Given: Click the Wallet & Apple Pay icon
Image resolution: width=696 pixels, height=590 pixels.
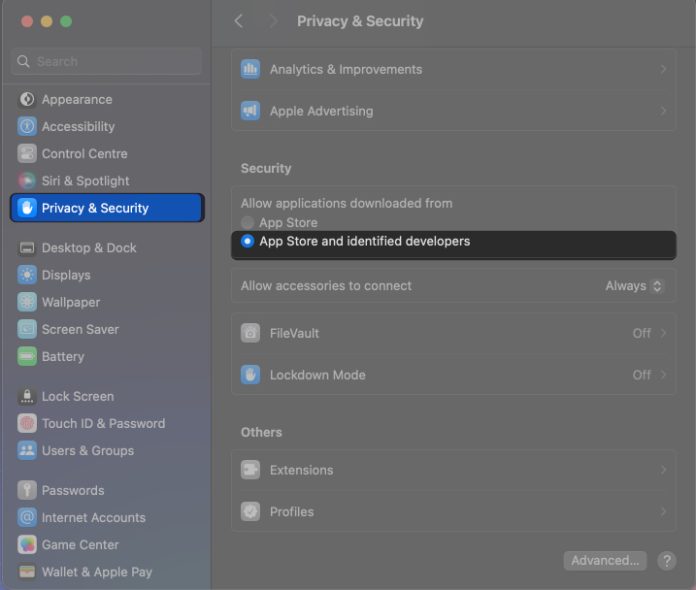Looking at the screenshot, I should tap(27, 571).
